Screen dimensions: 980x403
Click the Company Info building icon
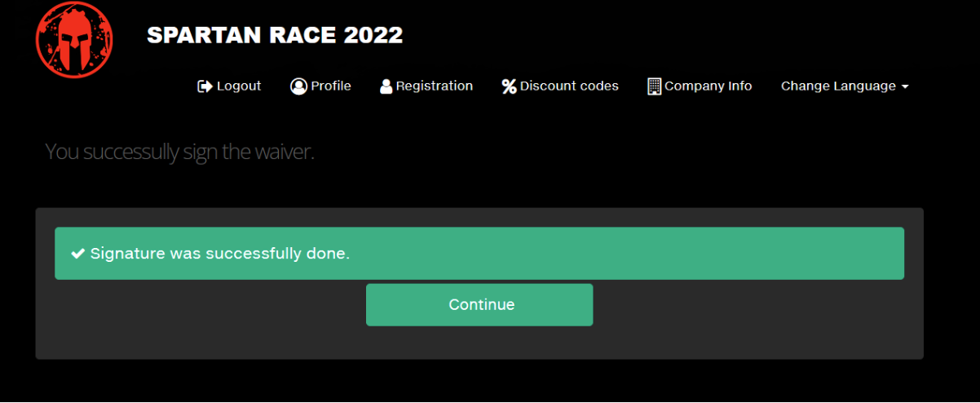tap(654, 86)
